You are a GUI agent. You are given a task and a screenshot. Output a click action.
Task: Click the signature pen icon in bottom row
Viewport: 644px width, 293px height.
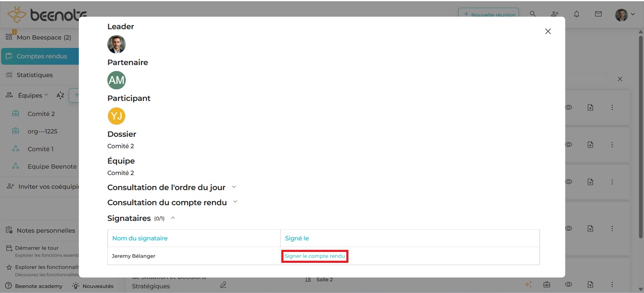point(223,285)
